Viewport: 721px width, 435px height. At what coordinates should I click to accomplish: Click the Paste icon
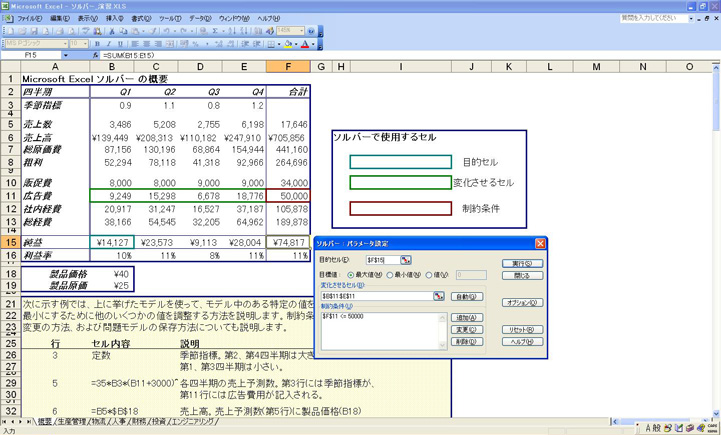point(134,31)
